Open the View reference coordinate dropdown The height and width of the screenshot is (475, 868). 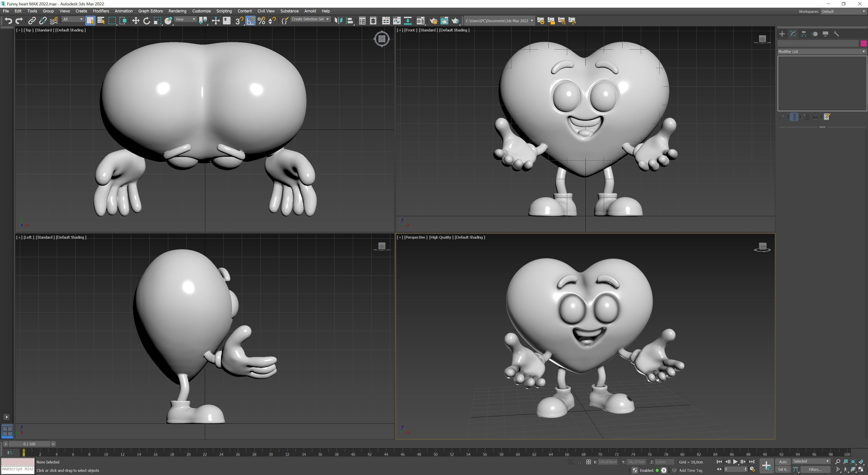click(185, 19)
